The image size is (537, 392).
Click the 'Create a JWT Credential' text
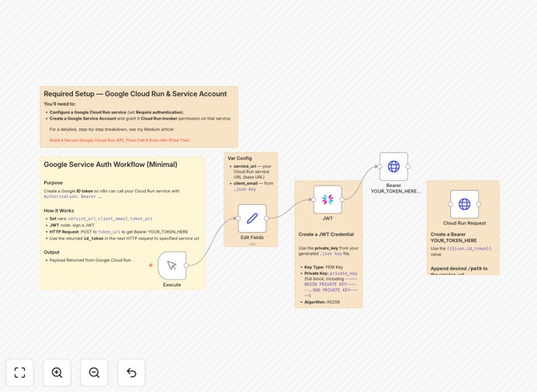pos(326,234)
